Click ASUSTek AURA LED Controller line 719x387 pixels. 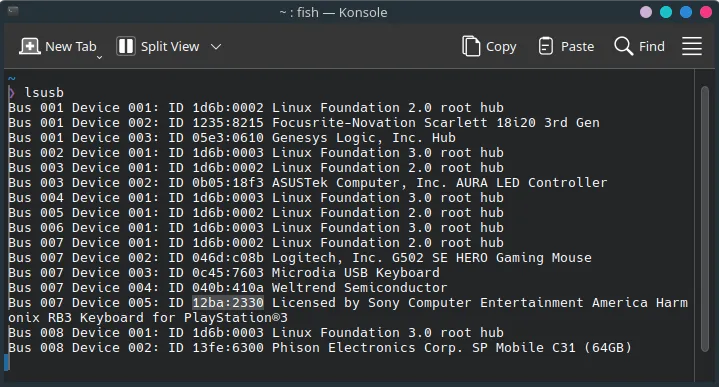point(308,182)
